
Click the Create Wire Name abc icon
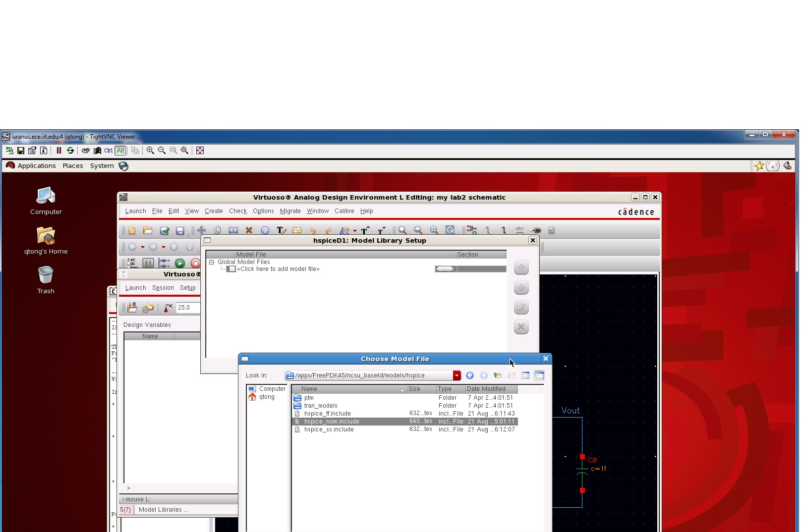click(x=519, y=230)
